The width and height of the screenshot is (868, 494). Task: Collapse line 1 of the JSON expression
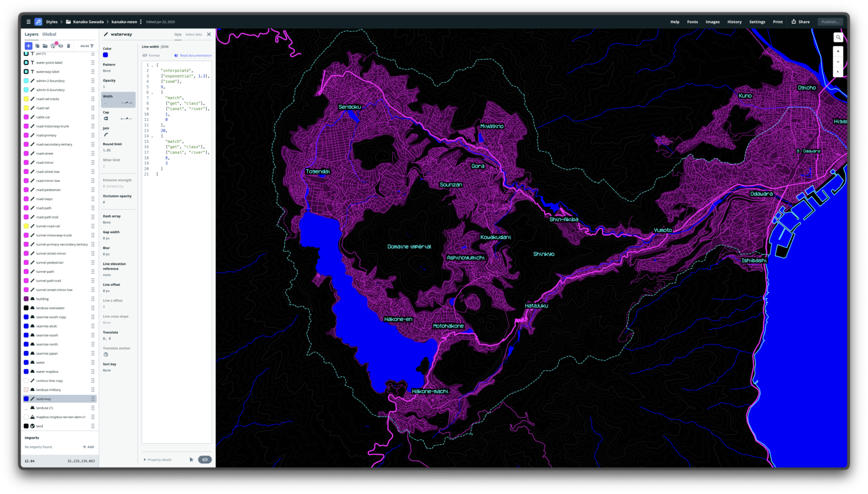click(152, 65)
